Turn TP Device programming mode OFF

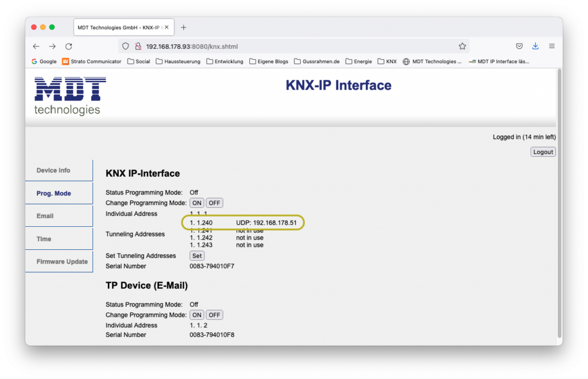215,315
